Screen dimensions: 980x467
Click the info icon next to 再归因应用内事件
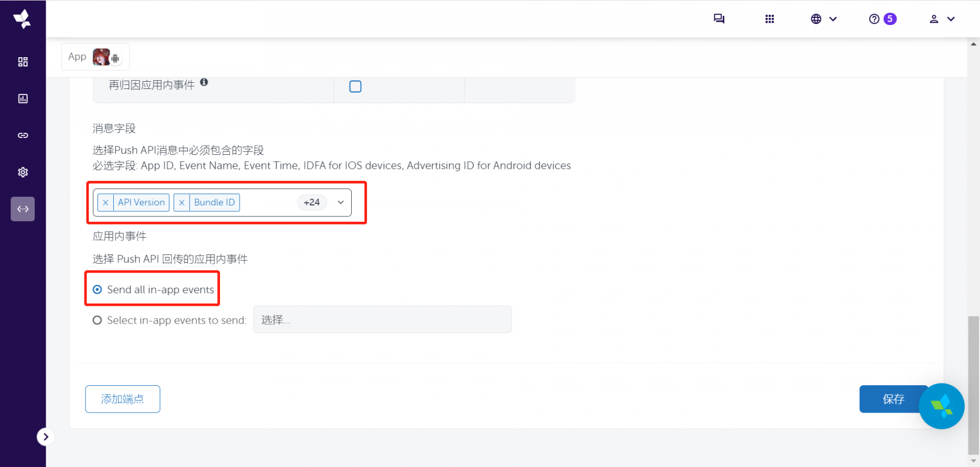(204, 82)
